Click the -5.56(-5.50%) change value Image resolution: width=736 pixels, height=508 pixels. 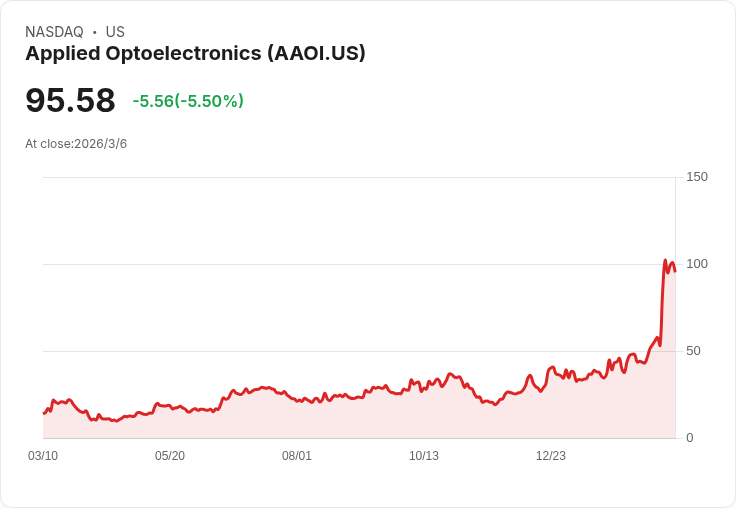tap(188, 101)
